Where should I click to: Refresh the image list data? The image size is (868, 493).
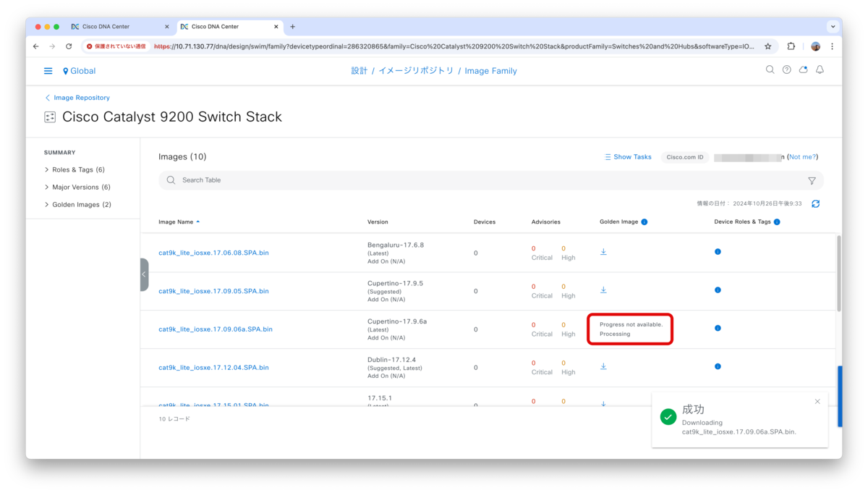[x=815, y=204]
